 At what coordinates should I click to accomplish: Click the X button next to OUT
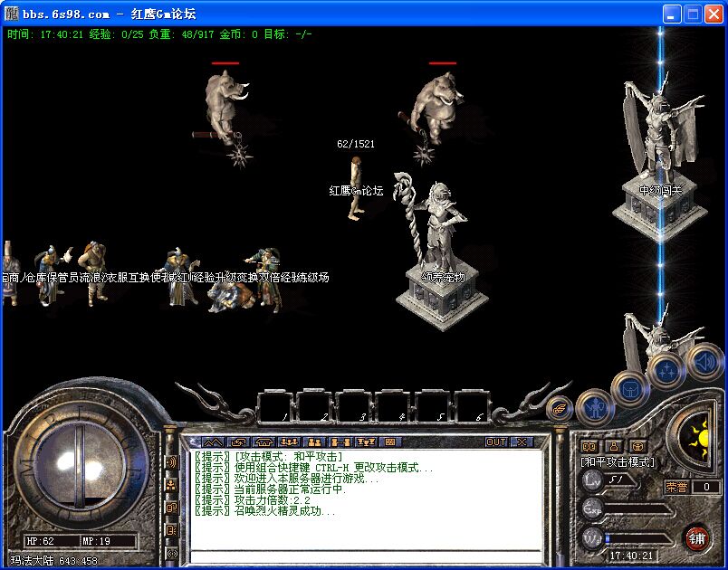tap(522, 442)
